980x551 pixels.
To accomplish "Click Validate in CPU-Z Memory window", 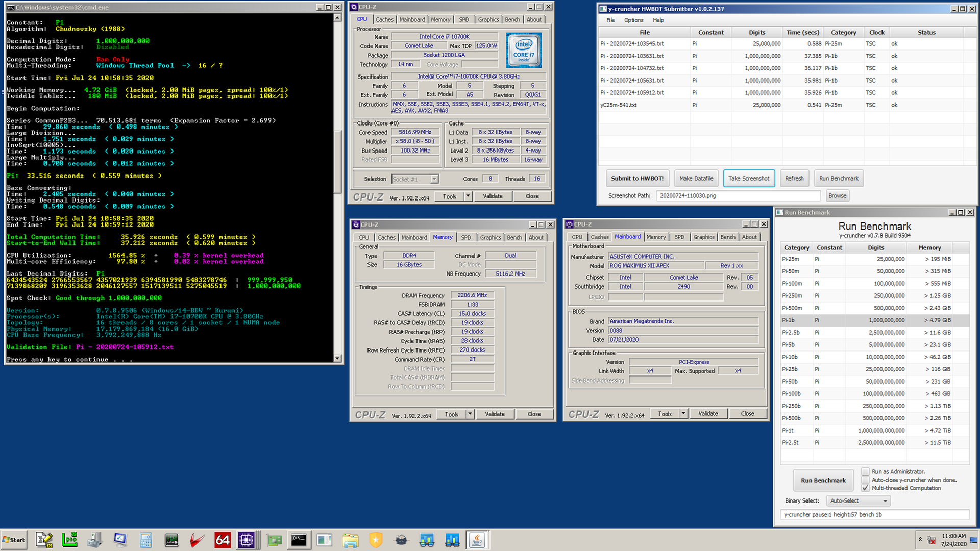I will pos(495,414).
